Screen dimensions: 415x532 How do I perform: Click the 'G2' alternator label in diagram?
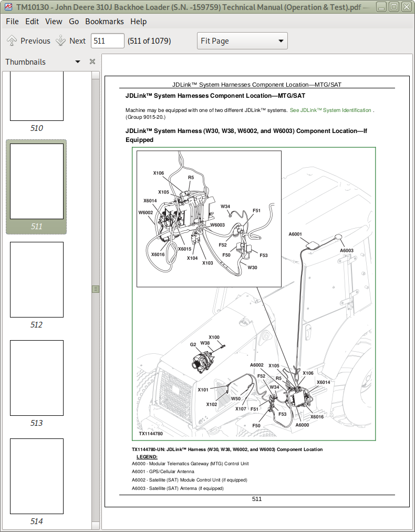click(x=193, y=344)
